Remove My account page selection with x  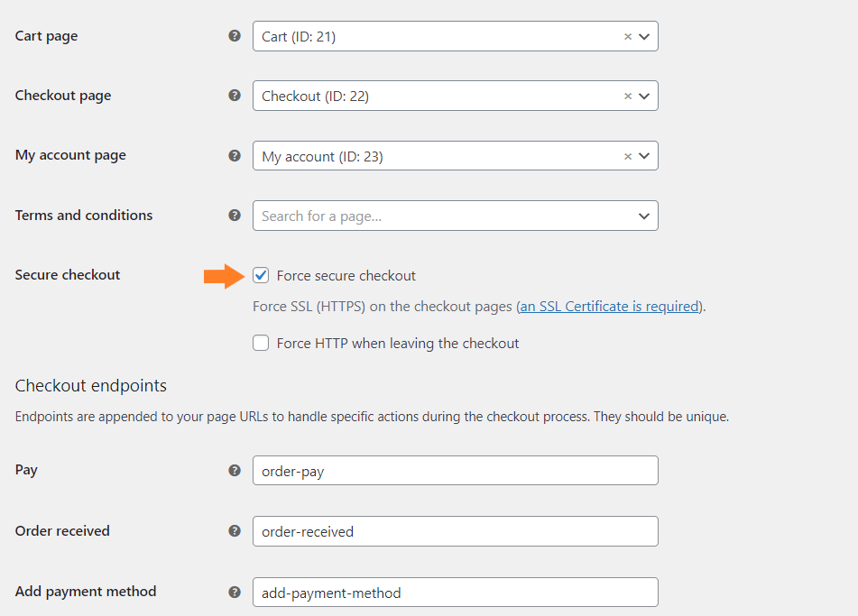pos(628,156)
